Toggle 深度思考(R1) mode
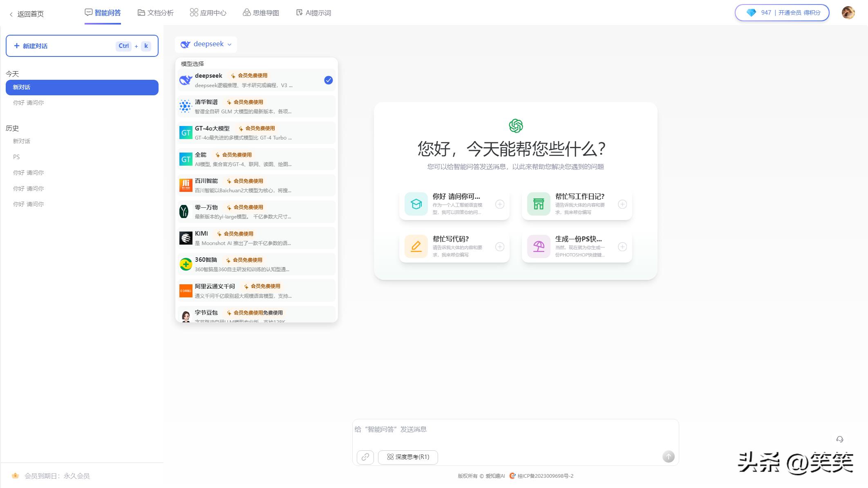The width and height of the screenshot is (868, 488). point(408,457)
